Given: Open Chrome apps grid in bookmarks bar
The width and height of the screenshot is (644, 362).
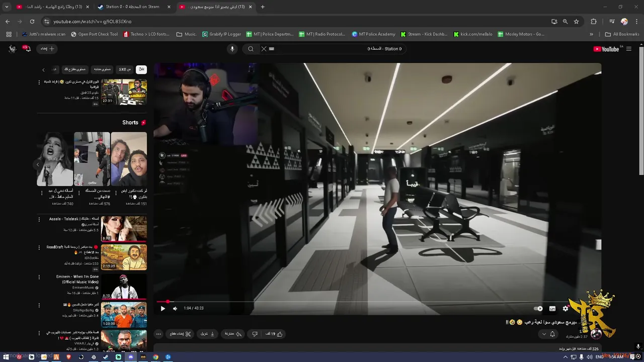Looking at the screenshot, I should 9,34.
